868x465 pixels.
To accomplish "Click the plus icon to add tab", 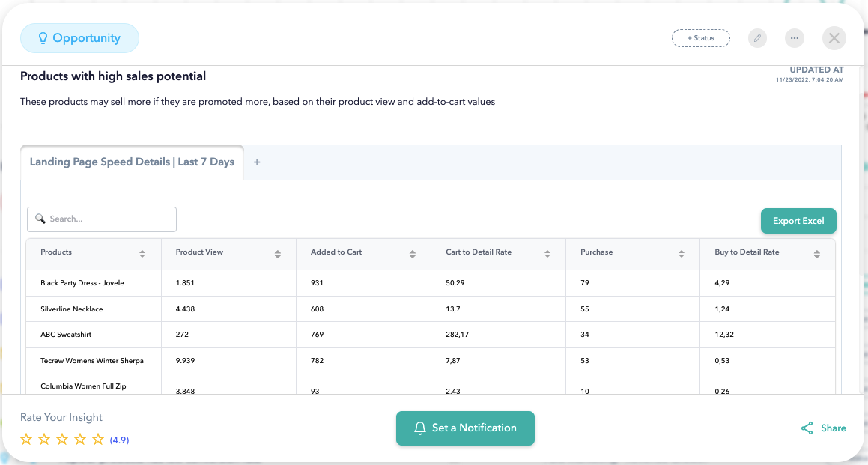I will coord(257,162).
